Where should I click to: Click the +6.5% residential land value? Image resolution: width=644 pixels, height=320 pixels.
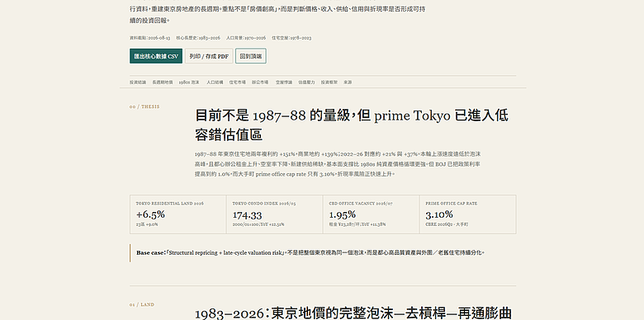coord(150,214)
